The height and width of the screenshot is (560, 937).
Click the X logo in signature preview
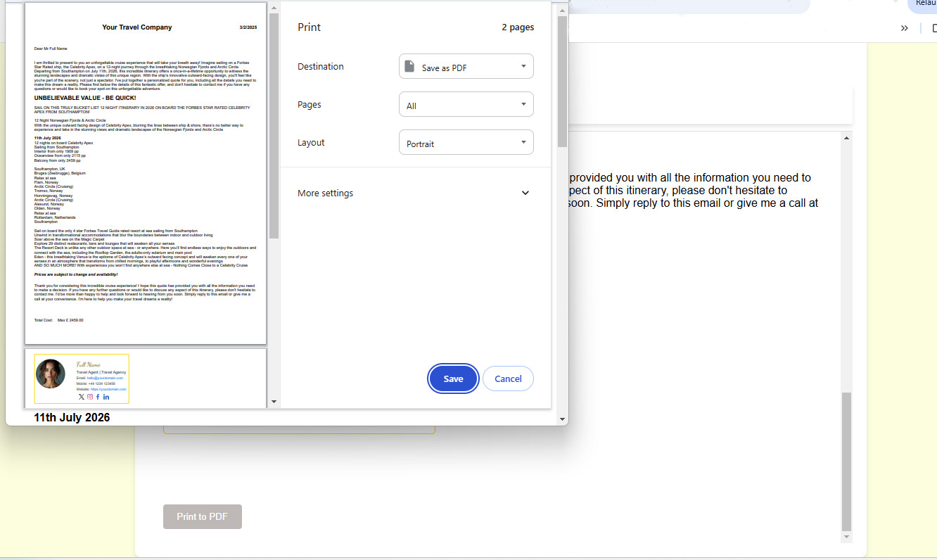(82, 397)
